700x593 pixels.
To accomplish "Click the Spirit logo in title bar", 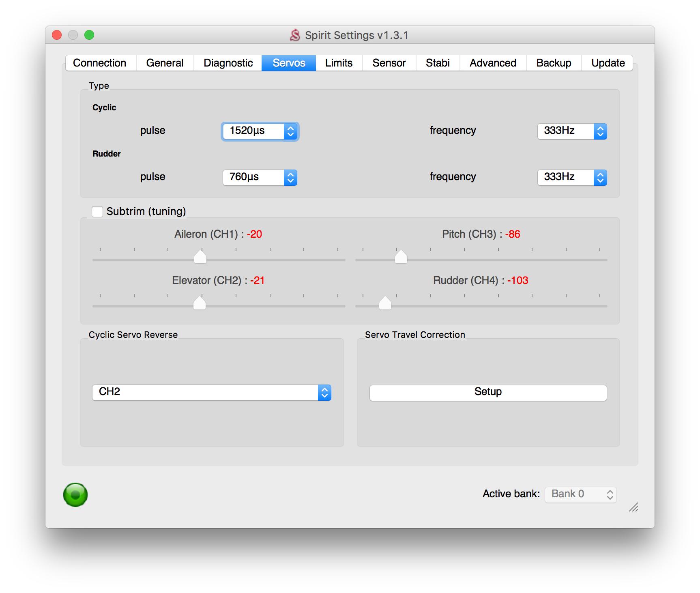I will (x=295, y=35).
